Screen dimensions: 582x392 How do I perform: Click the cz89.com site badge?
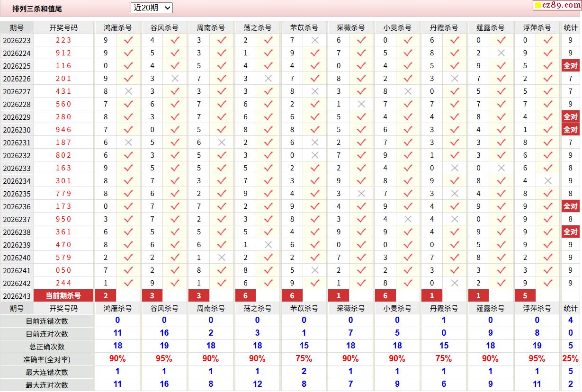(557, 5)
